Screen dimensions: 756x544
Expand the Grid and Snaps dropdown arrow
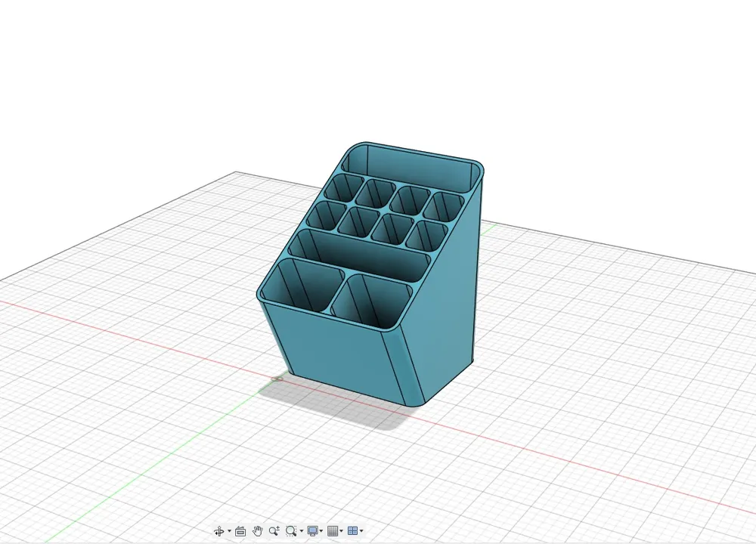pos(342,531)
